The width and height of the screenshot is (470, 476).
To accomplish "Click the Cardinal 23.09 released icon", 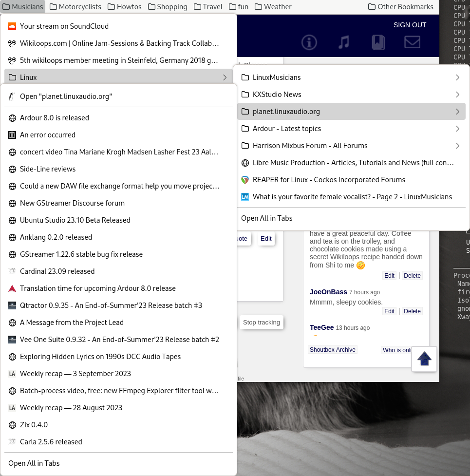I will click(x=12, y=271).
